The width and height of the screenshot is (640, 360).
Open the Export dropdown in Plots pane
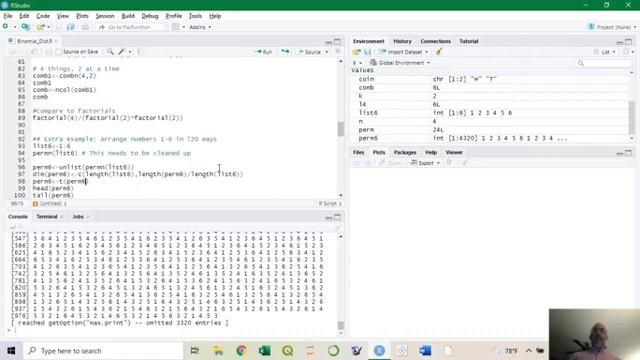pos(425,163)
